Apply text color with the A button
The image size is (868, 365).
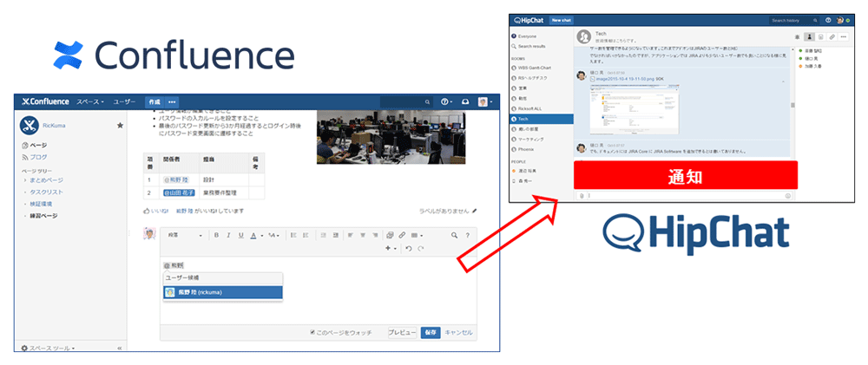[x=253, y=235]
